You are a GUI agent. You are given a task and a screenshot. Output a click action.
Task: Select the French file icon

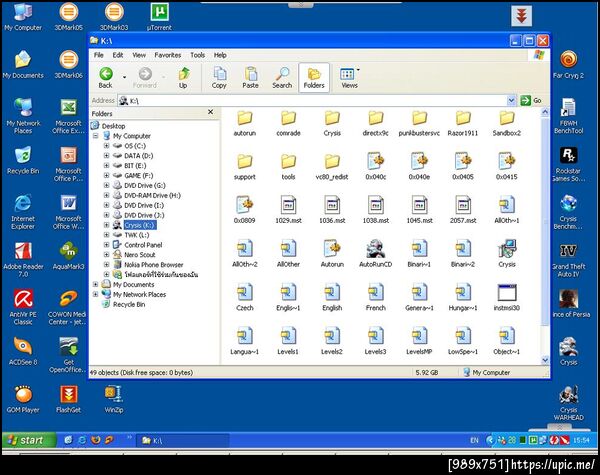pyautogui.click(x=375, y=292)
